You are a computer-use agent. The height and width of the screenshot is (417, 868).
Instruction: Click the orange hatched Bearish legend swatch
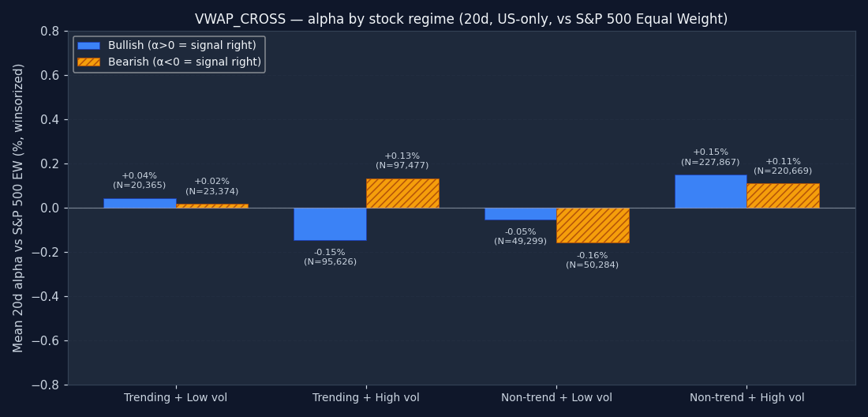(x=88, y=62)
